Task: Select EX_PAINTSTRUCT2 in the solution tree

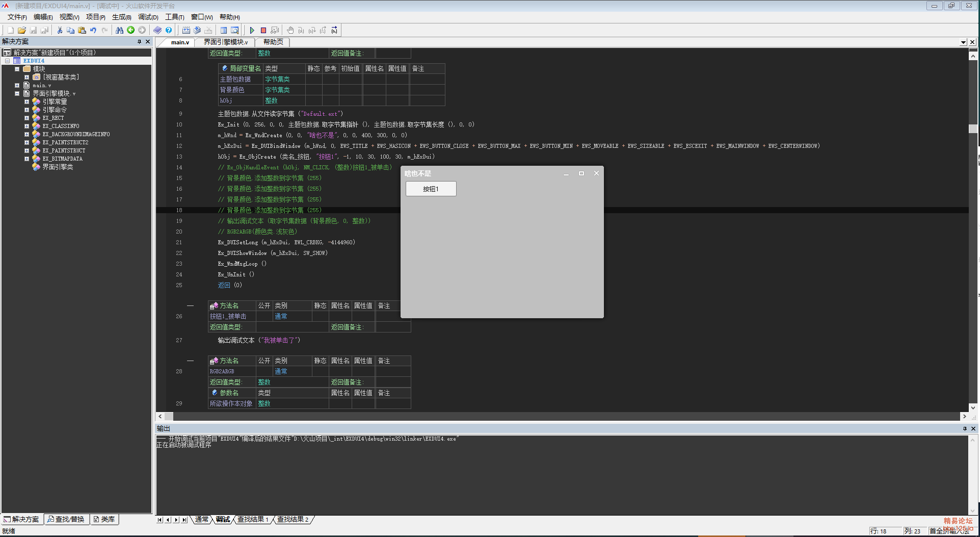Action: point(65,142)
